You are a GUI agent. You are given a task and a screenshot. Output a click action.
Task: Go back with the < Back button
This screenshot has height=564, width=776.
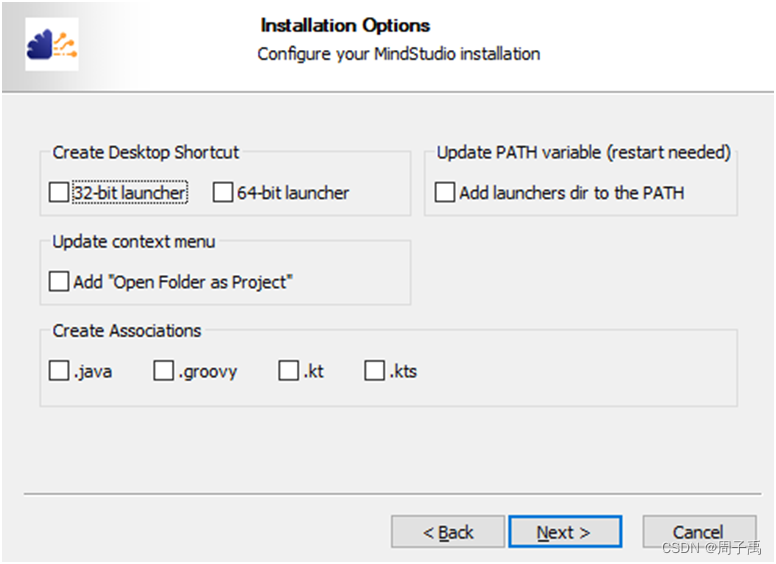(x=448, y=532)
